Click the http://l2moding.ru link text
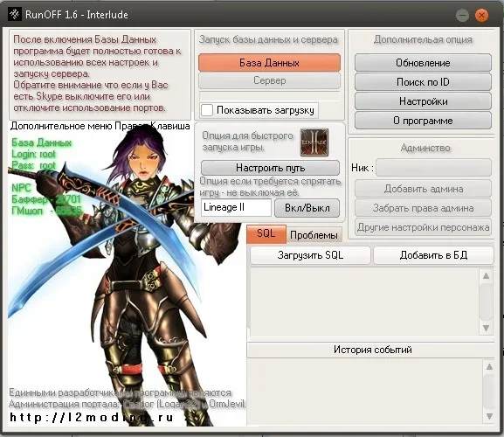This screenshot has height=437, width=504. click(x=92, y=417)
